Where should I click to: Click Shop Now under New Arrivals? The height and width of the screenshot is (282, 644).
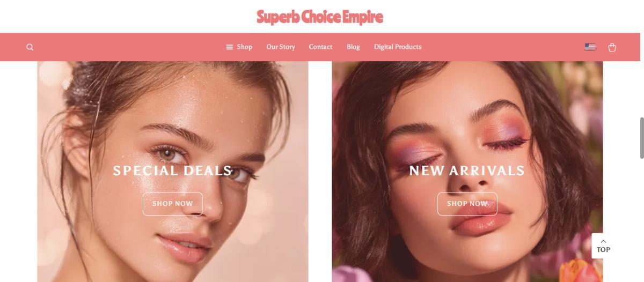tap(467, 204)
